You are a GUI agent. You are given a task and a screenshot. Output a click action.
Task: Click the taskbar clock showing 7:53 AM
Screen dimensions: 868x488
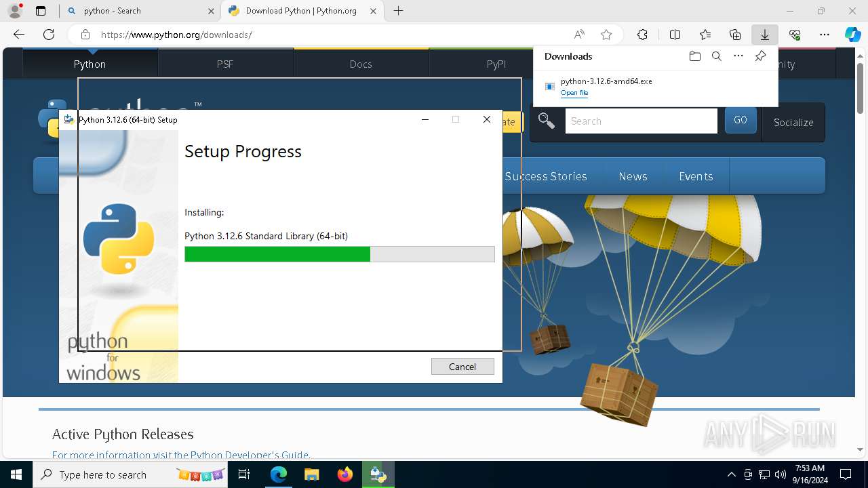(x=809, y=474)
